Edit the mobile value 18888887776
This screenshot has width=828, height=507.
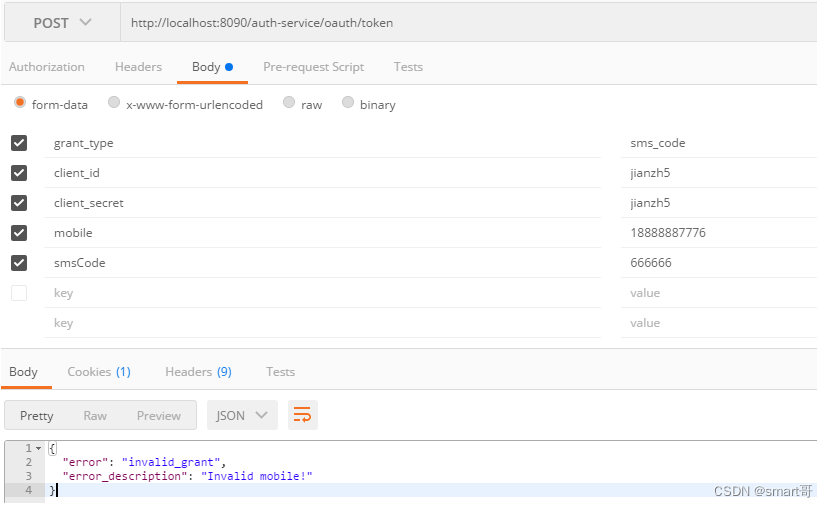[719, 233]
